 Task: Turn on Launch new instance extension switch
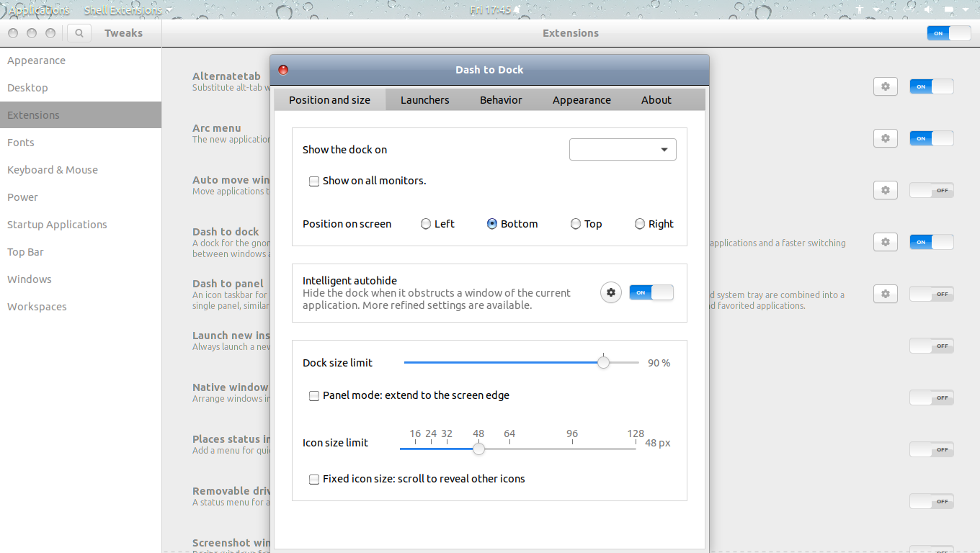[x=932, y=346]
